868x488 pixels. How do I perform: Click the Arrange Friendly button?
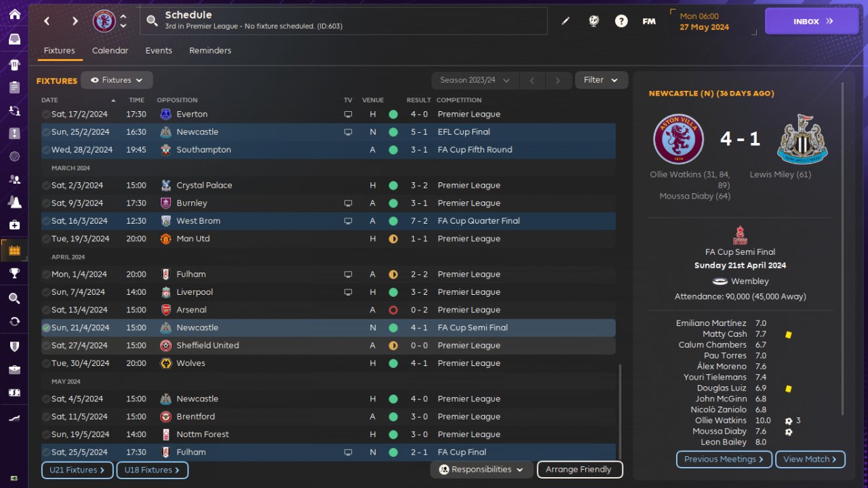[x=579, y=469]
